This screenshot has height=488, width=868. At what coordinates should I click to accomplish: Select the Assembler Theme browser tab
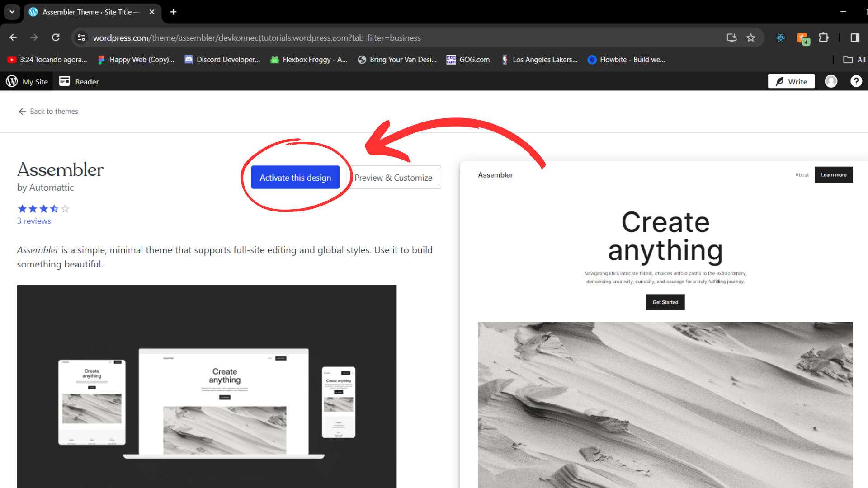(x=91, y=12)
